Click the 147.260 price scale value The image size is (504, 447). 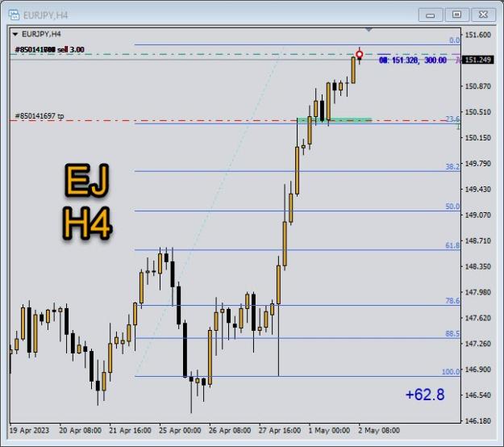click(478, 344)
